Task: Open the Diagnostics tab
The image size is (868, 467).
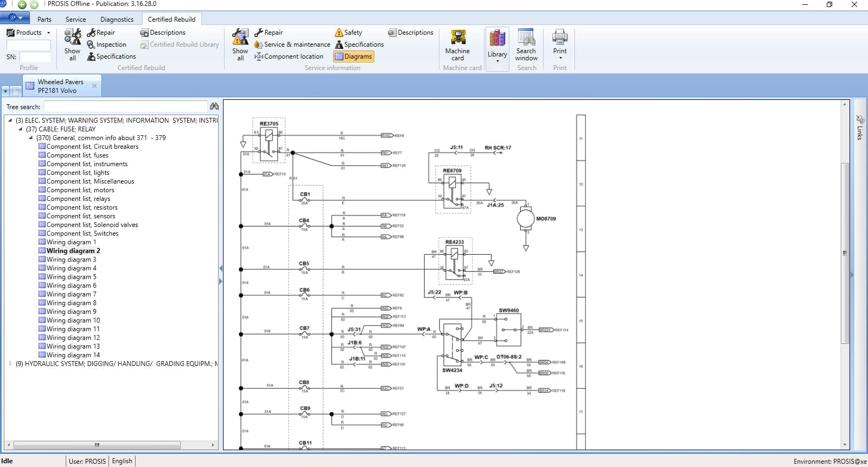Action: pyautogui.click(x=117, y=19)
